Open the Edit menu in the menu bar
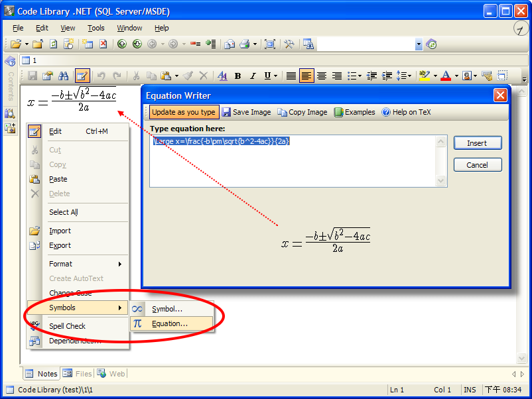The image size is (532, 399). click(42, 28)
